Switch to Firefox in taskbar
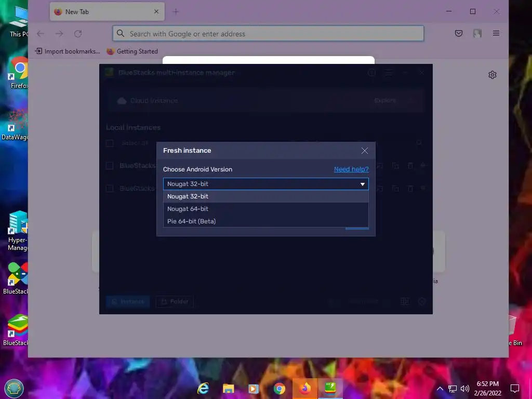Image resolution: width=532 pixels, height=399 pixels. coord(304,389)
